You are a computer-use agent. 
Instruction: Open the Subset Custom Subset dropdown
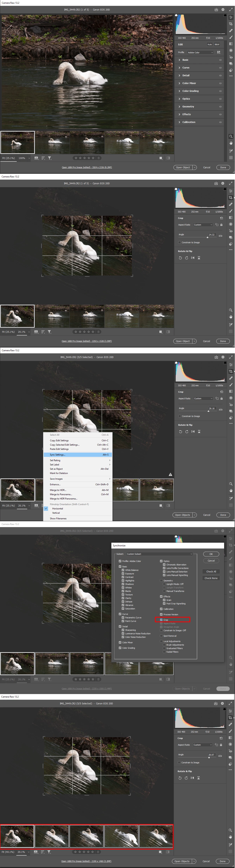click(159, 554)
